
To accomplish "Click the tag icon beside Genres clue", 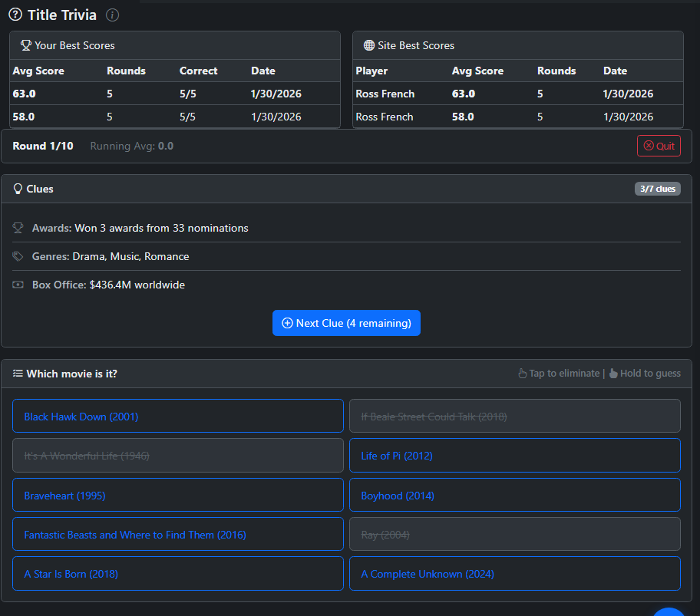I will [x=18, y=256].
